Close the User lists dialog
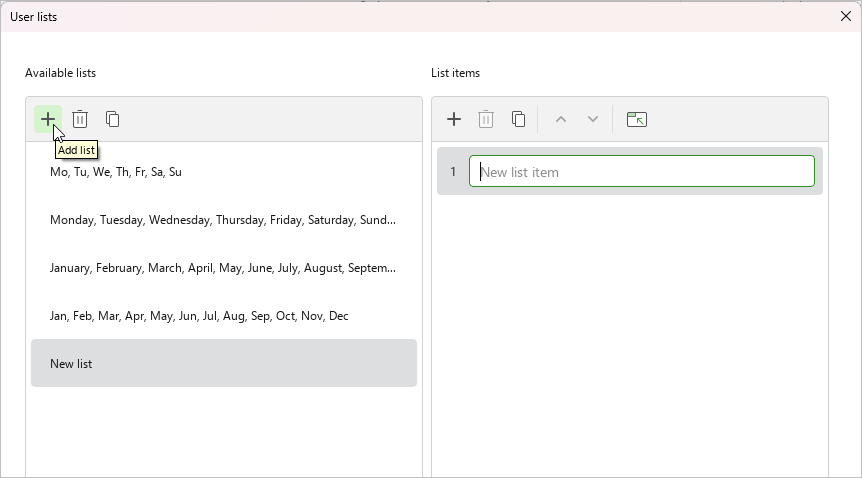Viewport: 862px width, 478px height. 846,17
